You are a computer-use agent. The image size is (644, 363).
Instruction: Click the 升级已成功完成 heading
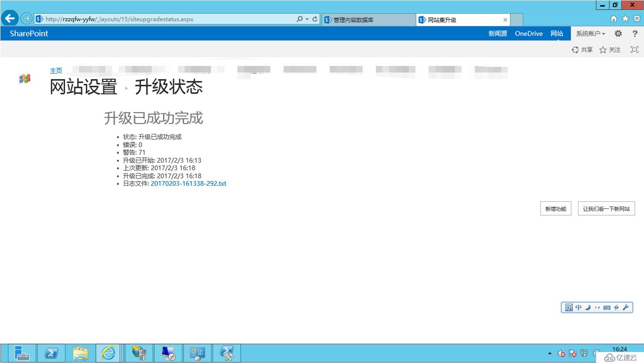(153, 118)
